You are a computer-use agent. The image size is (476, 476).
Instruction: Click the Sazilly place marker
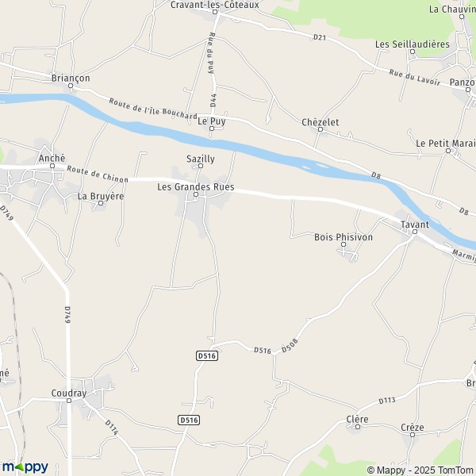coord(201,166)
